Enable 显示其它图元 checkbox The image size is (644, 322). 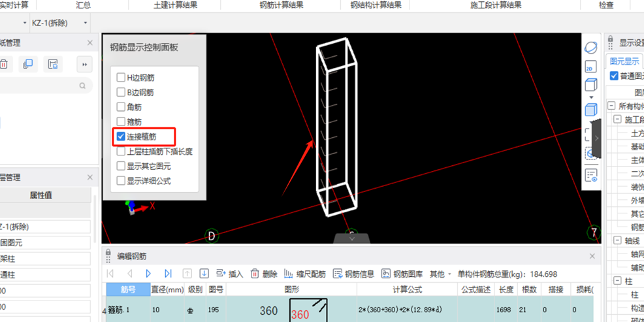pyautogui.click(x=121, y=166)
